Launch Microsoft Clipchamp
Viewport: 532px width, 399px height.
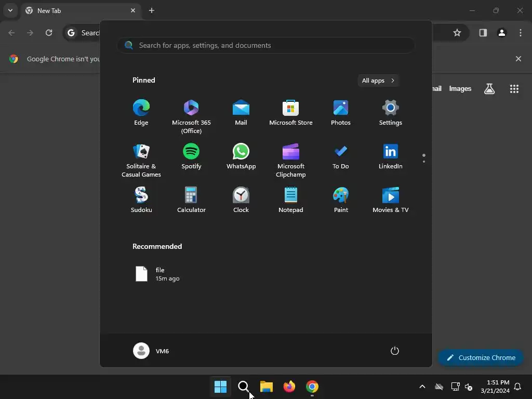(x=291, y=160)
